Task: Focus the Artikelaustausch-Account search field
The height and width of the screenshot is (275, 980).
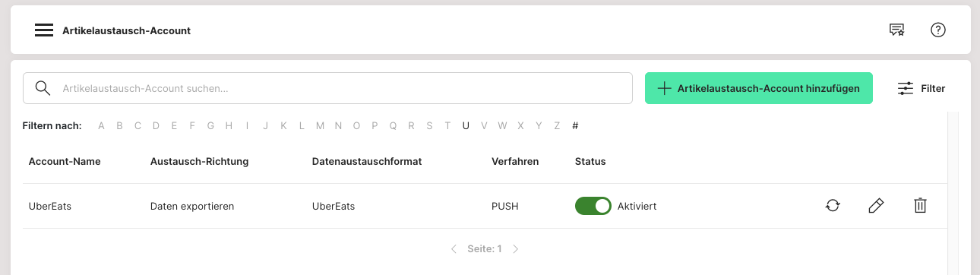Action: point(327,88)
